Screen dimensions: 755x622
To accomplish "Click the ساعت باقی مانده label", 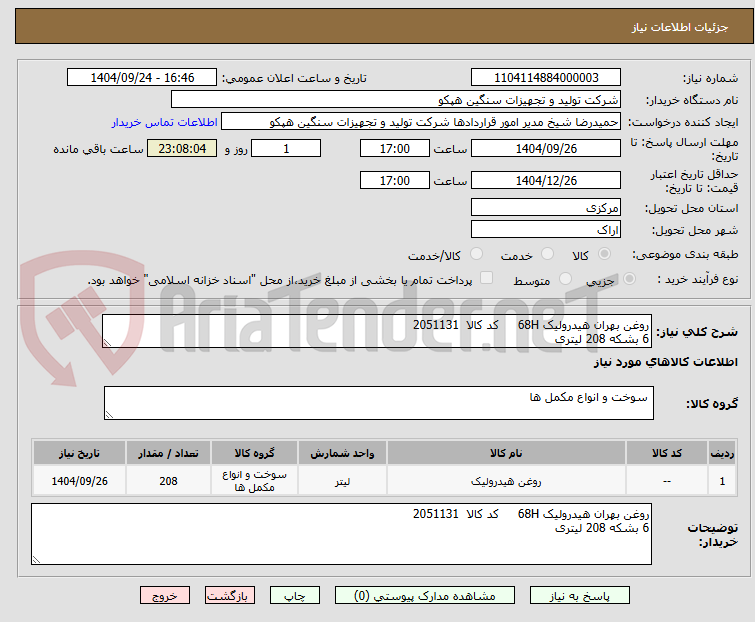I will pyautogui.click(x=98, y=149).
